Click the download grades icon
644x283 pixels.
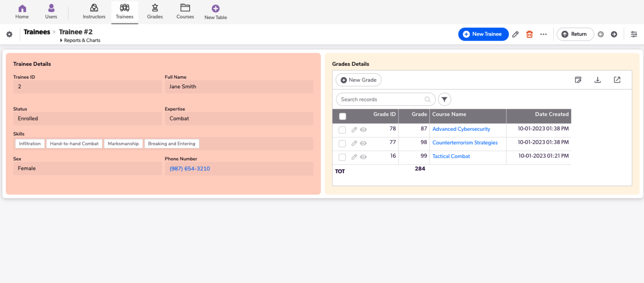tap(597, 80)
